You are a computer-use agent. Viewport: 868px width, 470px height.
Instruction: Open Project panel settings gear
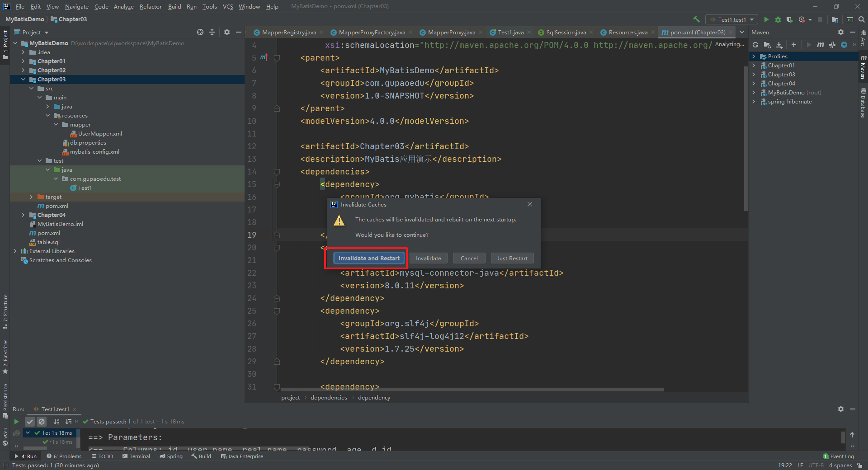pos(227,32)
